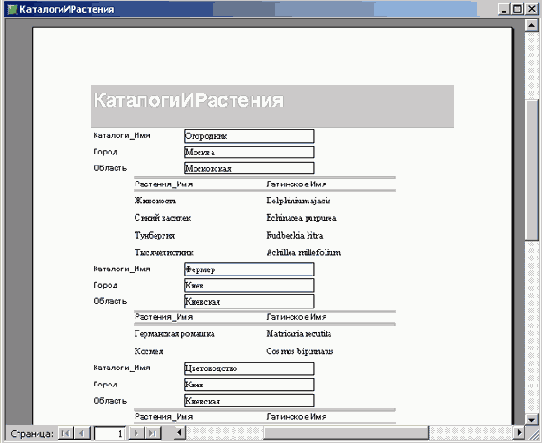Click the Цветоводство catalog name box
Viewport: 542px width, 443px height.
tap(249, 368)
